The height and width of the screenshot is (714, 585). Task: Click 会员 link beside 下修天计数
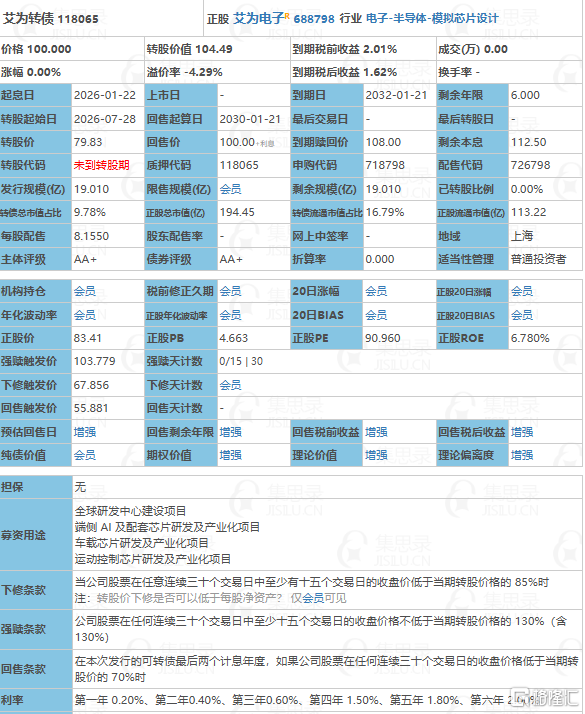pos(230,385)
